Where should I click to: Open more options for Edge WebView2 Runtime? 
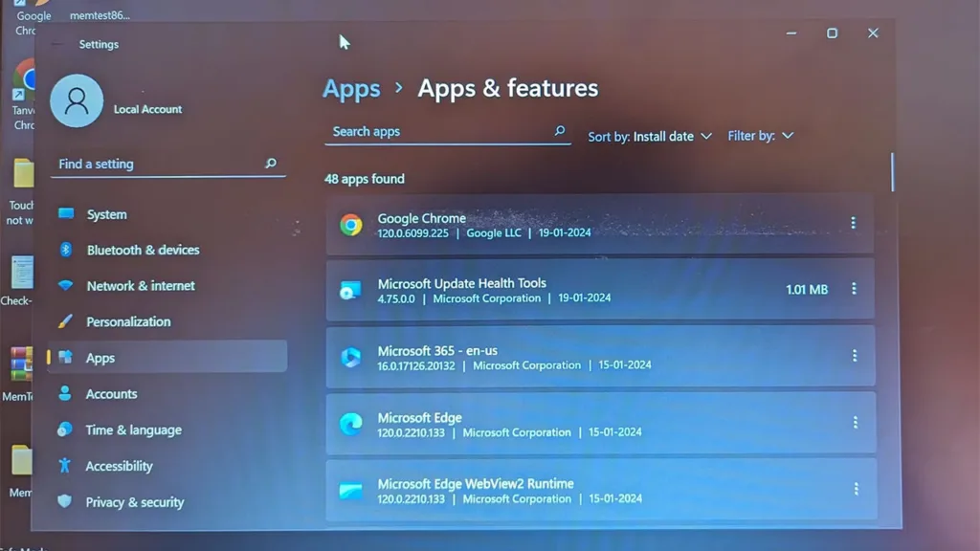856,489
